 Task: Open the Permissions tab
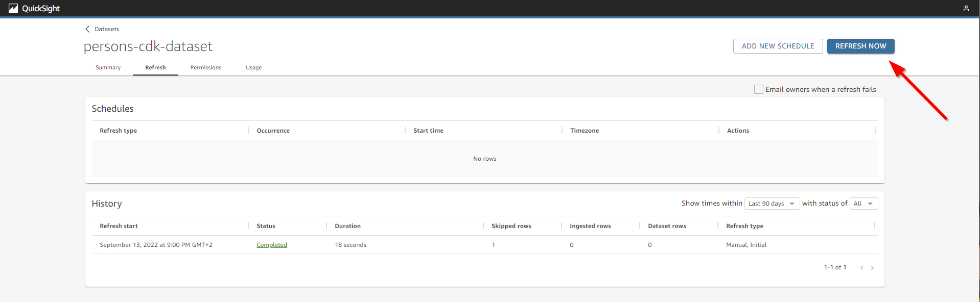coord(206,67)
